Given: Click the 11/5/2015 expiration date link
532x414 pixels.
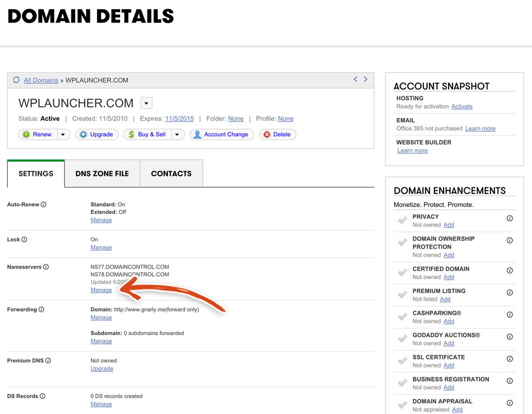Looking at the screenshot, I should coord(179,118).
